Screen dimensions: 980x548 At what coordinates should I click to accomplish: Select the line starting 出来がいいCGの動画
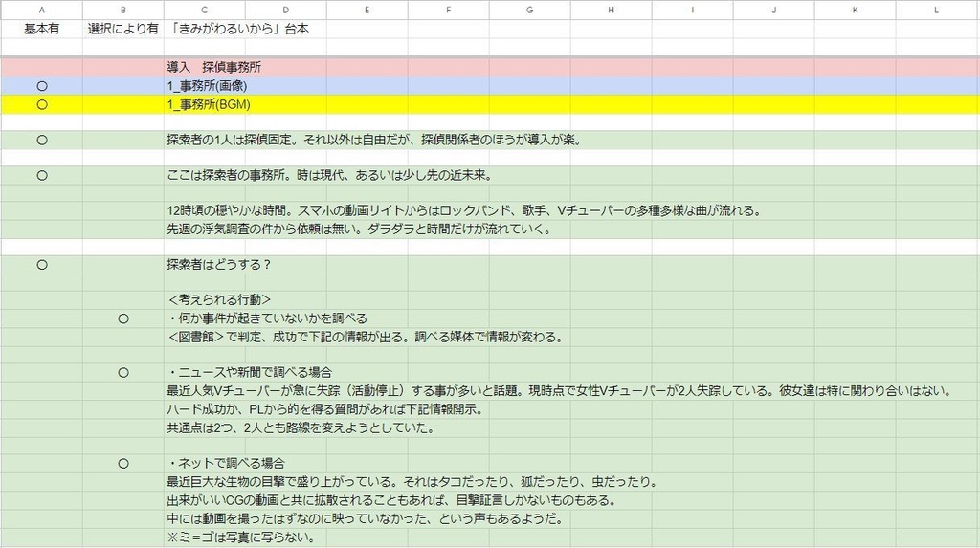pos(391,500)
